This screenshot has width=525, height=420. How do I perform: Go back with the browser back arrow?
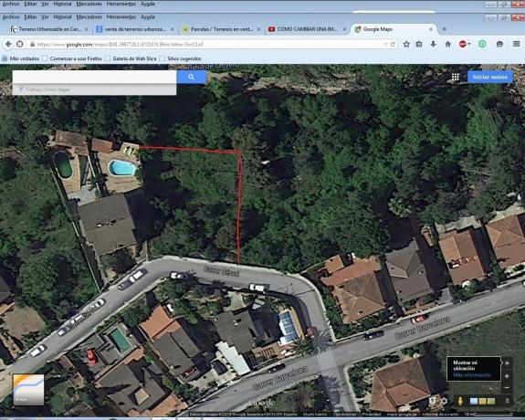pyautogui.click(x=8, y=44)
